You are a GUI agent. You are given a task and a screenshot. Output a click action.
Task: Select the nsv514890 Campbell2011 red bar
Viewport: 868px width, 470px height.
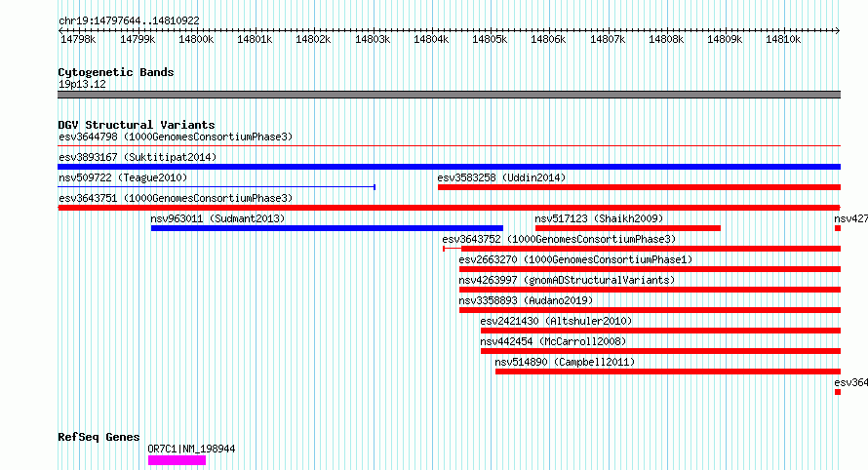tap(668, 372)
